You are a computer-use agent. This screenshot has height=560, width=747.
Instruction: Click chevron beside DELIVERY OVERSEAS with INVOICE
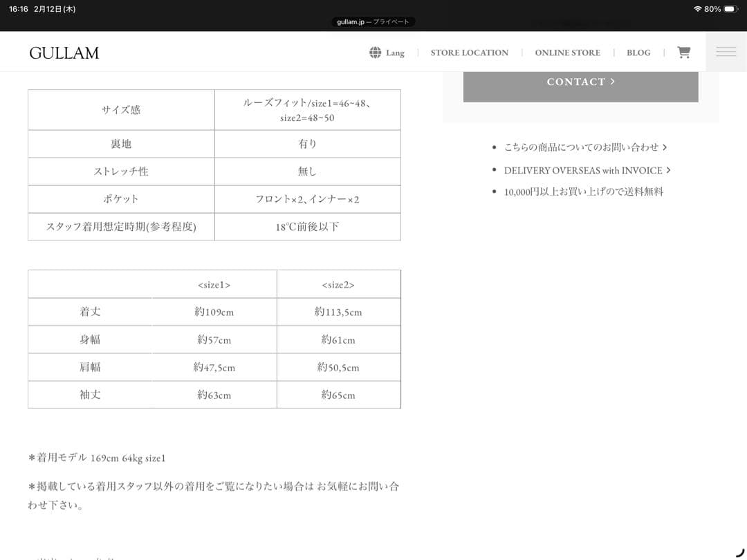(x=668, y=170)
